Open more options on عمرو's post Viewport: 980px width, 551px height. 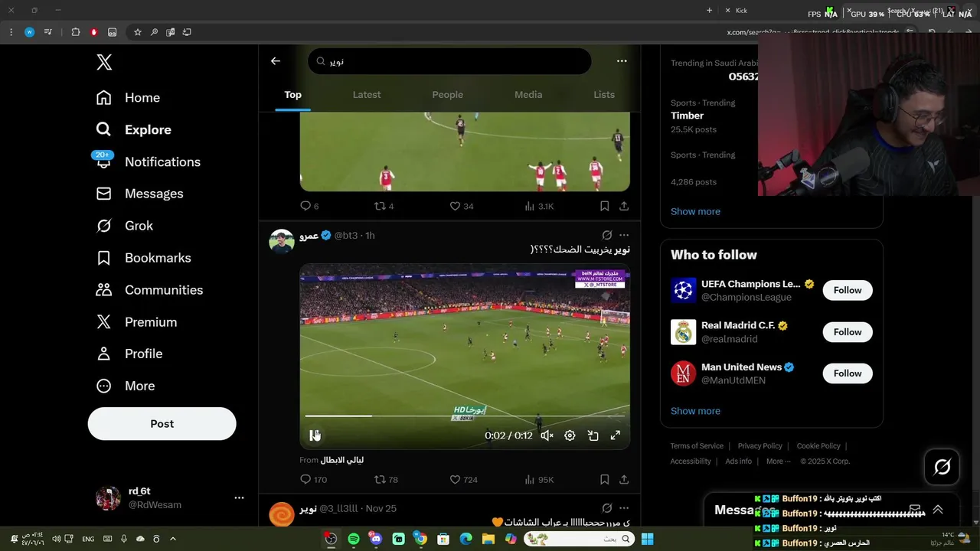coord(624,235)
